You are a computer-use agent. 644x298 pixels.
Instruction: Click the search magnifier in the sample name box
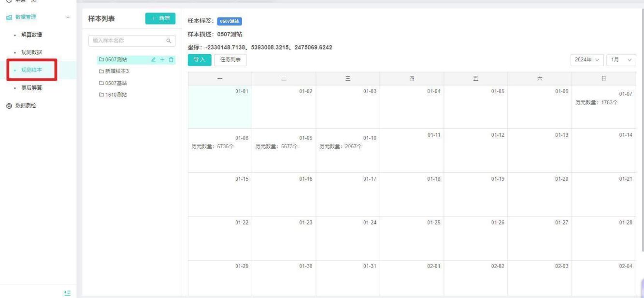(169, 41)
